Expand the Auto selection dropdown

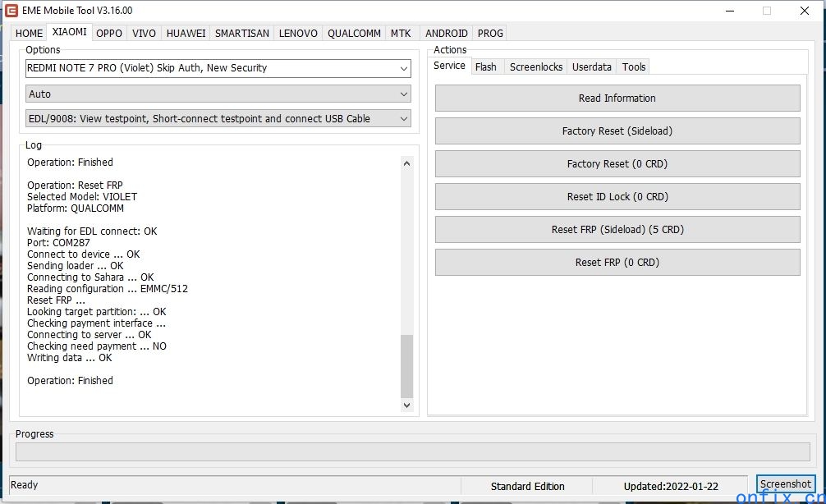403,94
